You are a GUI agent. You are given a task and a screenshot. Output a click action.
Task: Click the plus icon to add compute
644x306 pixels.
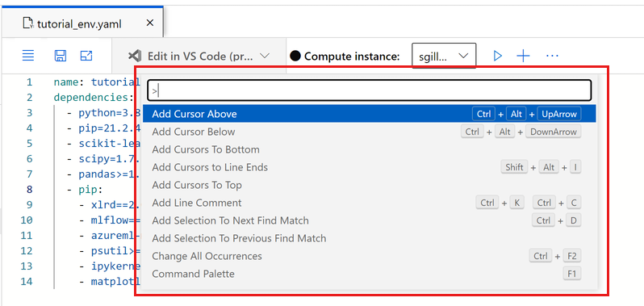pyautogui.click(x=523, y=56)
